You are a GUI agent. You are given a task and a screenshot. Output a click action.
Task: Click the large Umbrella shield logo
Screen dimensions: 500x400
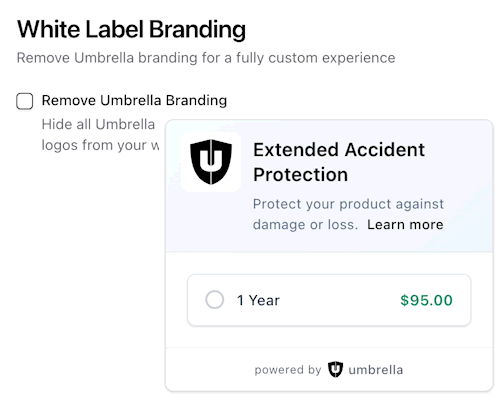coord(211,162)
